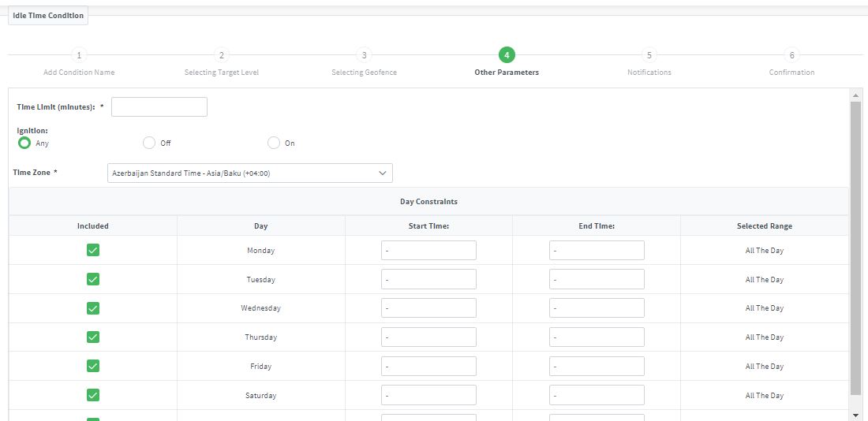Click the panel scrollbar down arrow
The width and height of the screenshot is (868, 421).
(856, 415)
